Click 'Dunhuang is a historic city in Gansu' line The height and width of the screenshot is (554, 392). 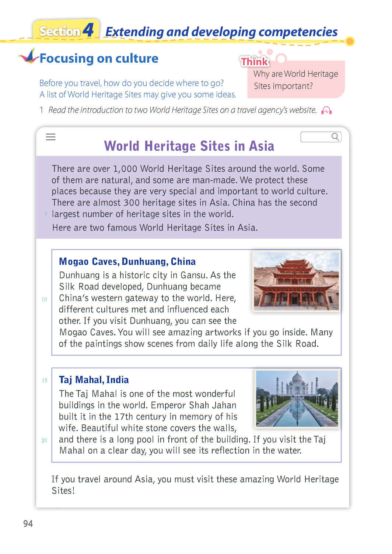(x=147, y=276)
